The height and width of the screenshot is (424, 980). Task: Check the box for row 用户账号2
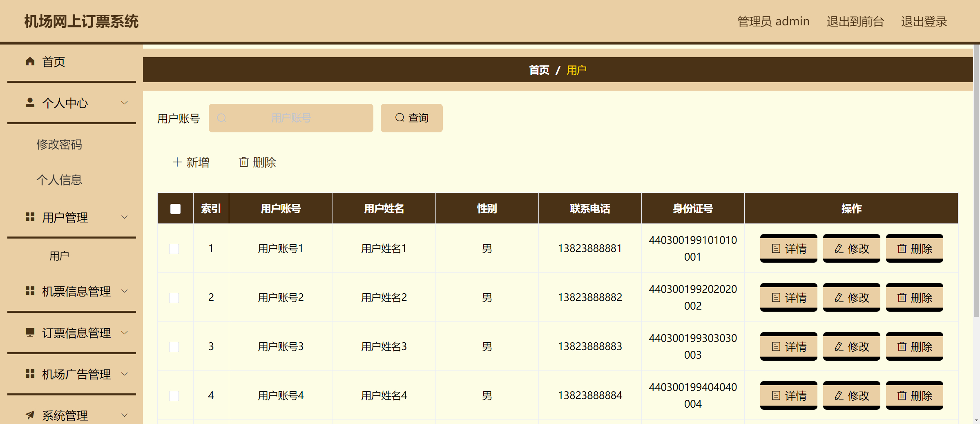[x=174, y=298]
